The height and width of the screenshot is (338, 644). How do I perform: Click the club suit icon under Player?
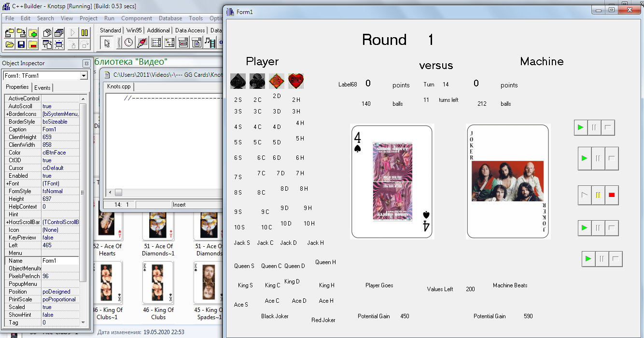[257, 81]
